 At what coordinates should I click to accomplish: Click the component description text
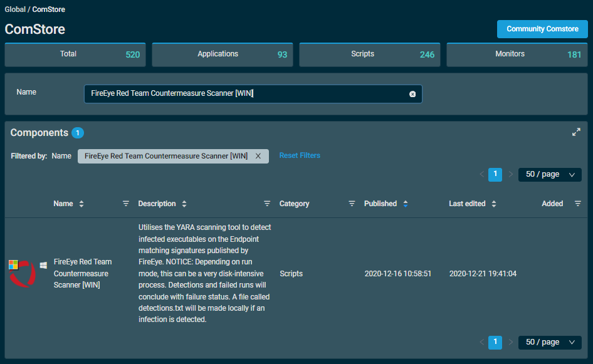204,273
